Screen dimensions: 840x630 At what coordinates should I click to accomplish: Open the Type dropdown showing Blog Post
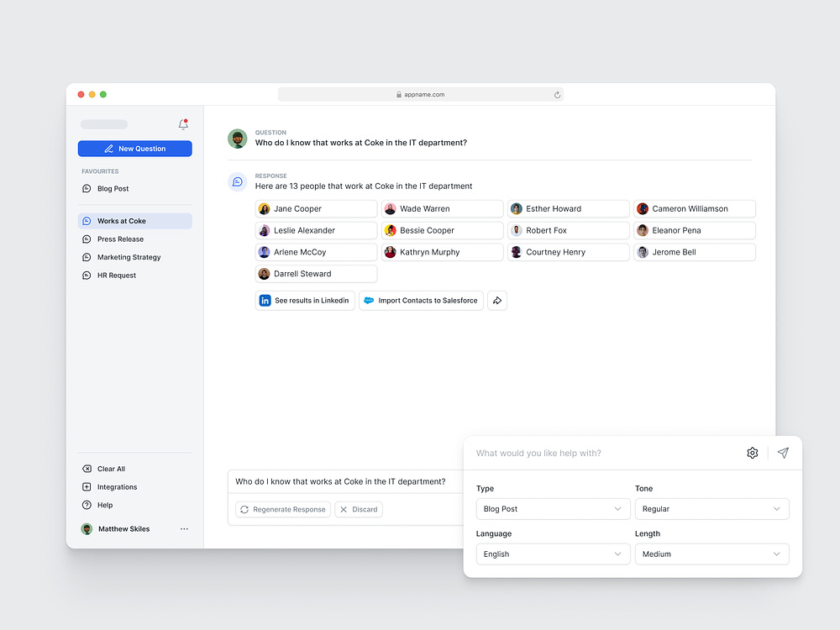coord(553,509)
